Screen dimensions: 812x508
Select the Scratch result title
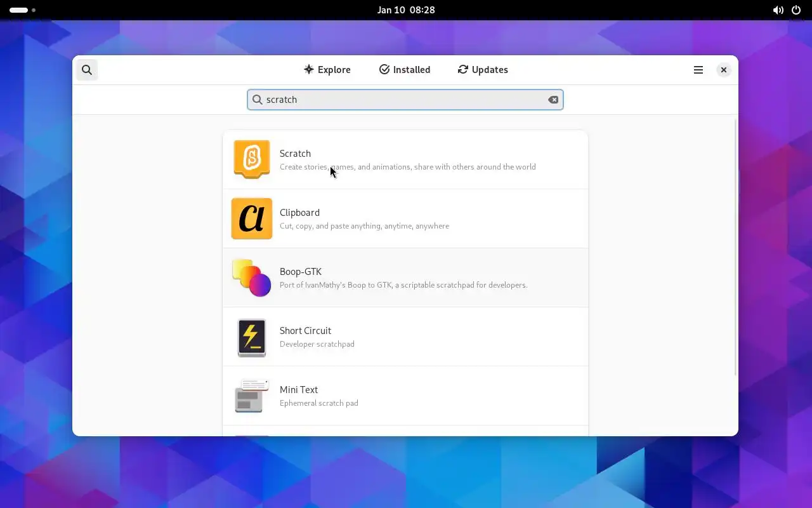click(x=295, y=154)
